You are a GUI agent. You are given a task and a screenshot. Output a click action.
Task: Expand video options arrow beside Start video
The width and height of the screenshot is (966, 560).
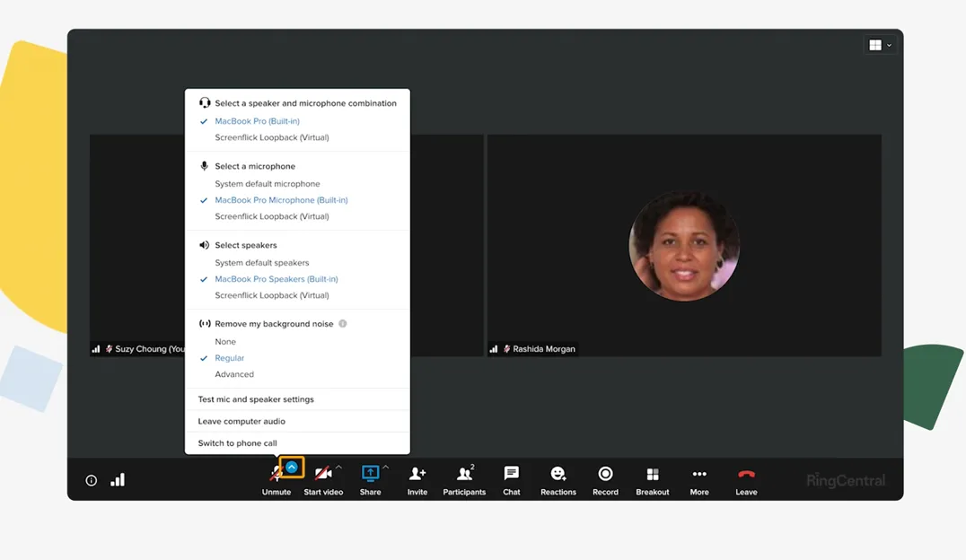338,468
